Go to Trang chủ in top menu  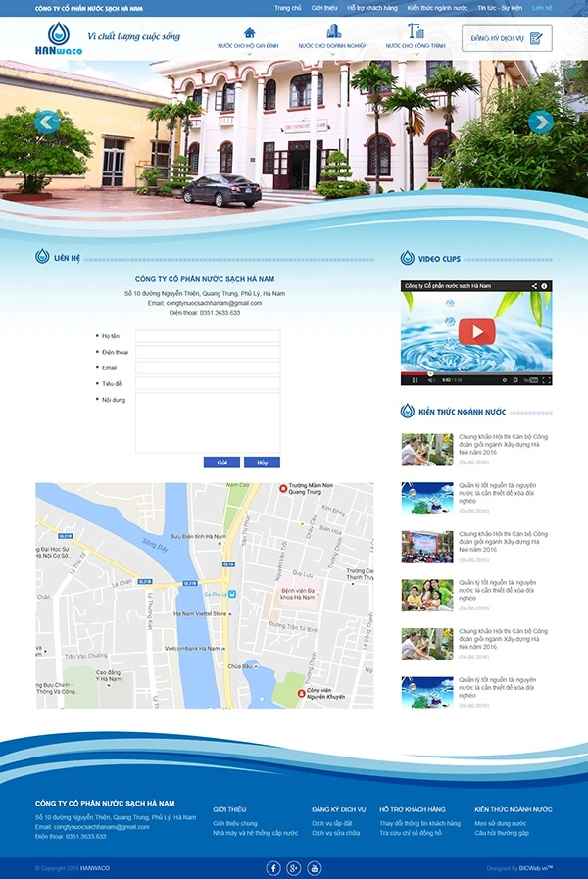coord(287,8)
